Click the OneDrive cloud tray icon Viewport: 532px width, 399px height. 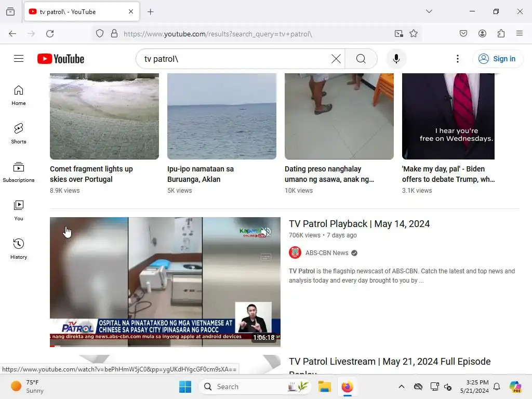[x=418, y=387]
